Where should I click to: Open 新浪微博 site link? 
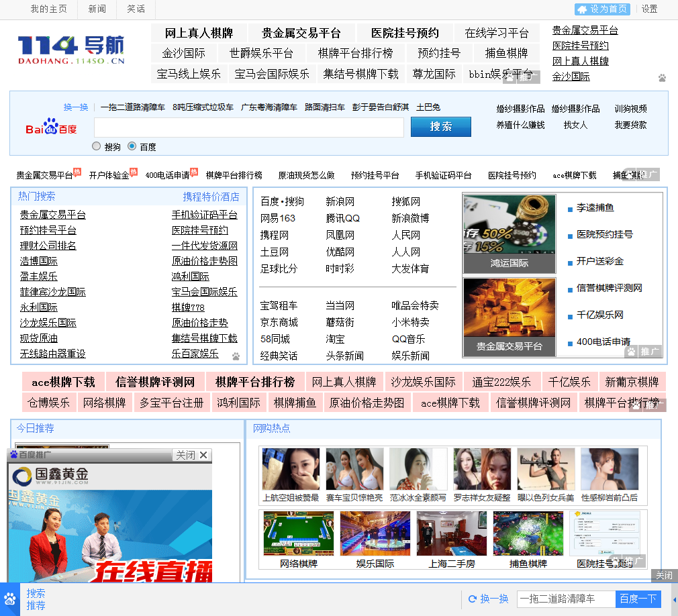[x=410, y=218]
